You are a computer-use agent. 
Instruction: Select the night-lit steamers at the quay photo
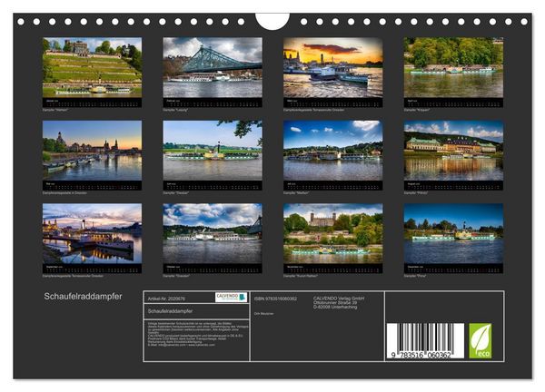click(92, 234)
